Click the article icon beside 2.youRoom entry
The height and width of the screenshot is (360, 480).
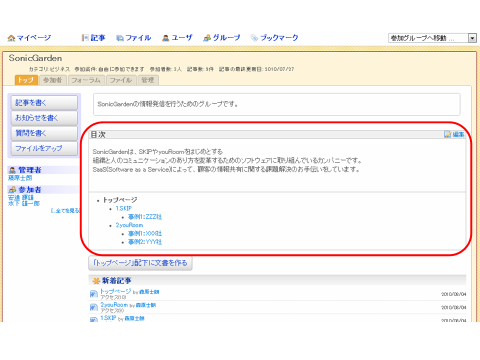click(x=94, y=307)
